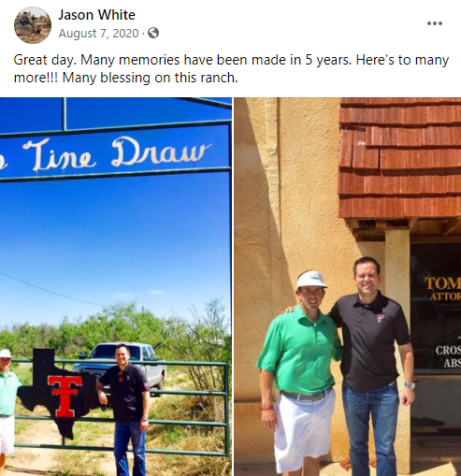Click the red shingle roof awning
Image resolution: width=461 pixels, height=476 pixels.
point(400,157)
